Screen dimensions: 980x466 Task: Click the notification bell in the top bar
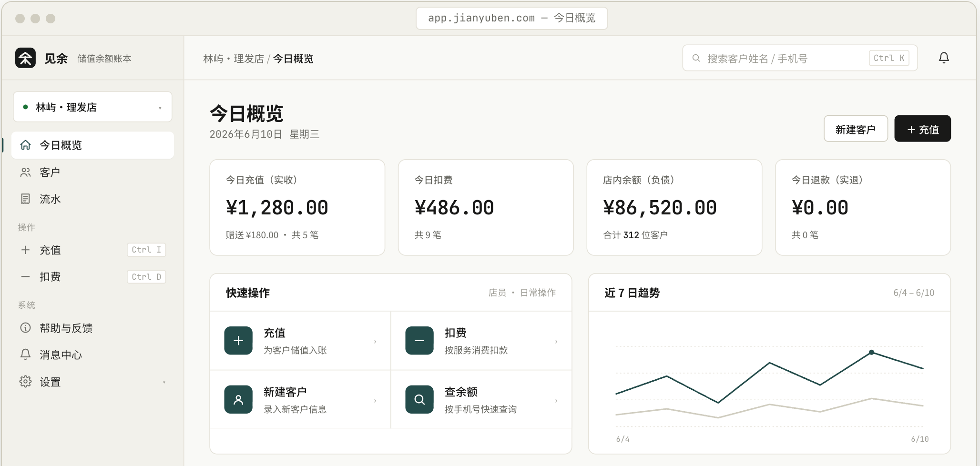pos(944,58)
